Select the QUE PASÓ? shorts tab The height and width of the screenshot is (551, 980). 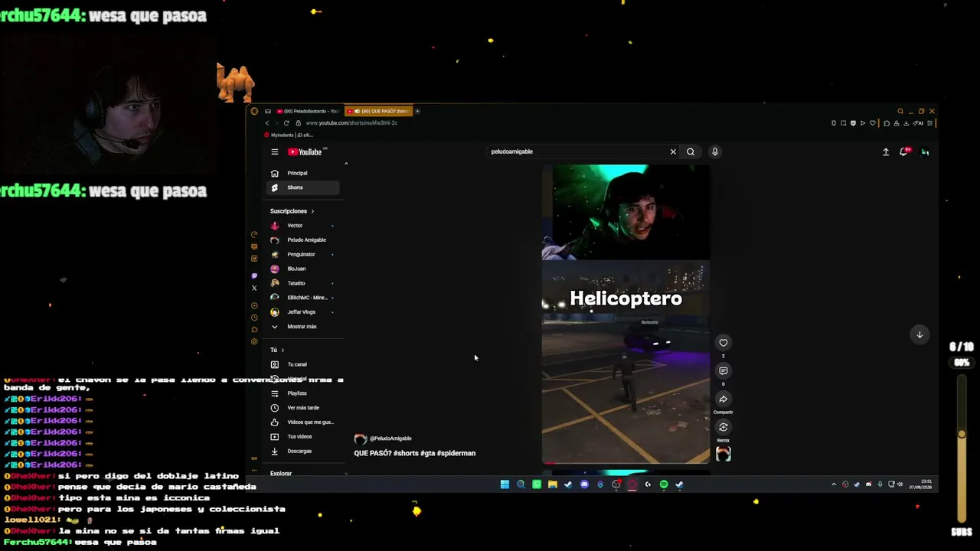(x=377, y=111)
